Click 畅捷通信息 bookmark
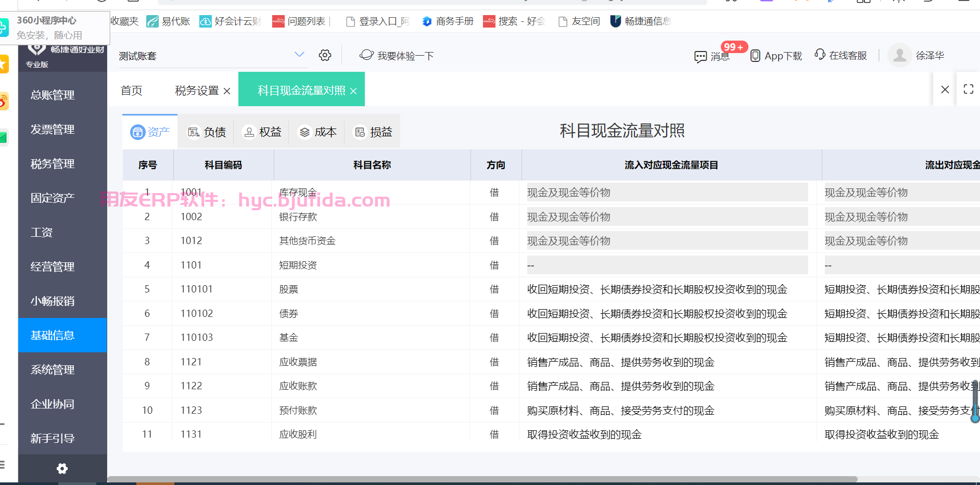This screenshot has height=485, width=980. 641,21
